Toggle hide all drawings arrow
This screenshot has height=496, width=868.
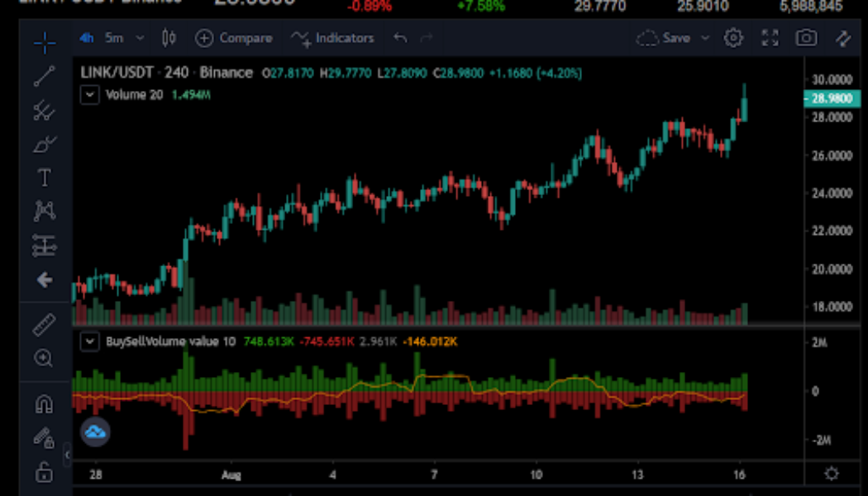coord(45,279)
